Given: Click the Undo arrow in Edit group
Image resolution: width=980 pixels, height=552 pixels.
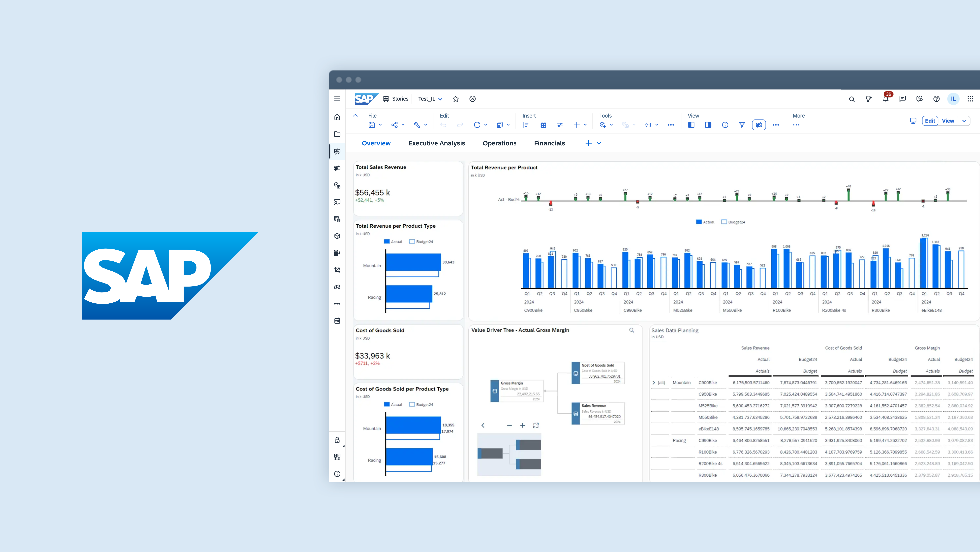Looking at the screenshot, I should [443, 125].
